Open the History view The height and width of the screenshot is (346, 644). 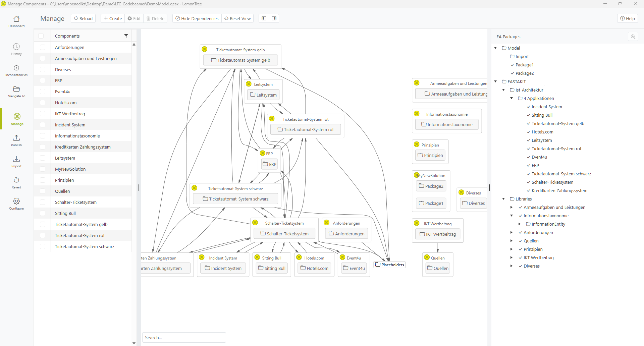click(16, 49)
